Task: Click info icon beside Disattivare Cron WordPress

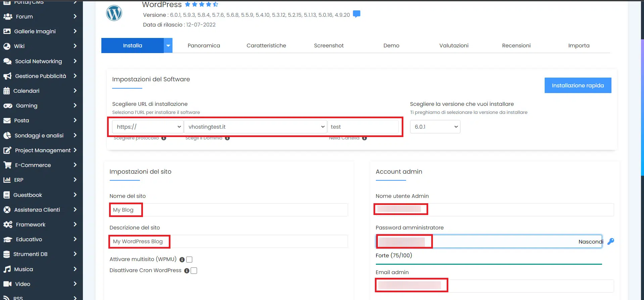Action: click(x=187, y=271)
